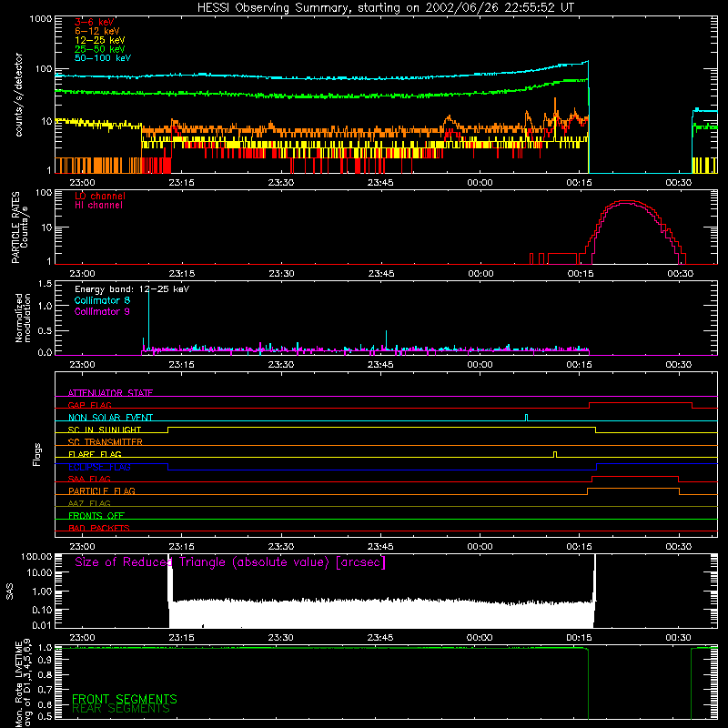The width and height of the screenshot is (728, 728).
Task: Click the Energy band: 12-25 keV label
Action: click(132, 289)
